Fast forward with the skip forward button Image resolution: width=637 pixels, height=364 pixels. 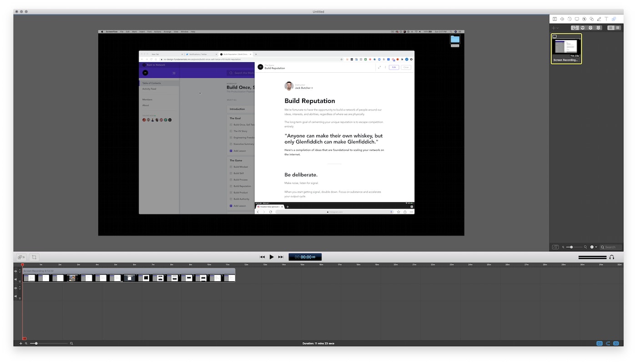[281, 257]
